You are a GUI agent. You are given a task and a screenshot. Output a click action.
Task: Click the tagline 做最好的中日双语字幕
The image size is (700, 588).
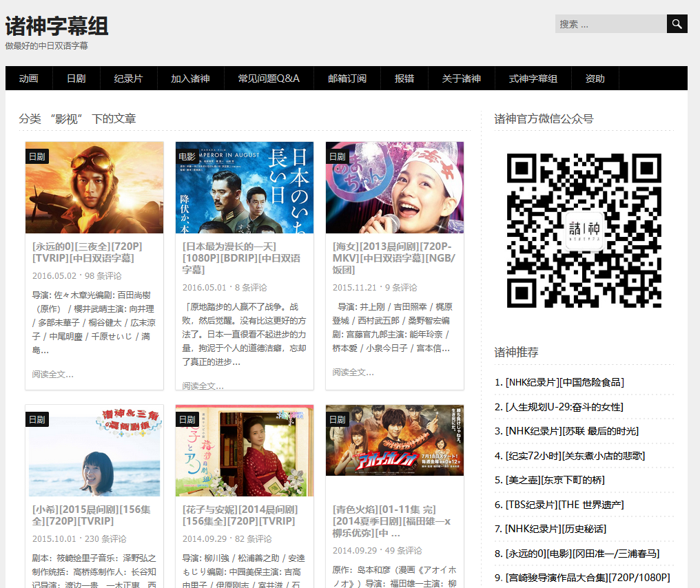pos(46,46)
